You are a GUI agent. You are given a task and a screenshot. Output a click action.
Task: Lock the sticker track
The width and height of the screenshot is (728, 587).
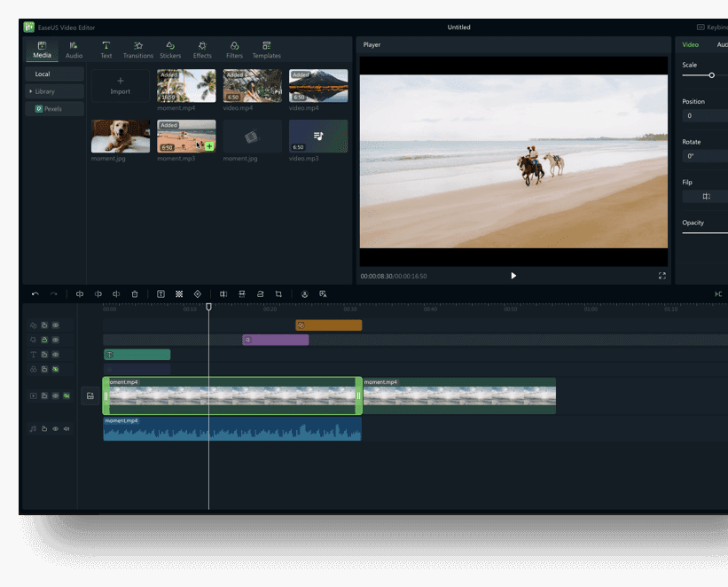tap(44, 325)
